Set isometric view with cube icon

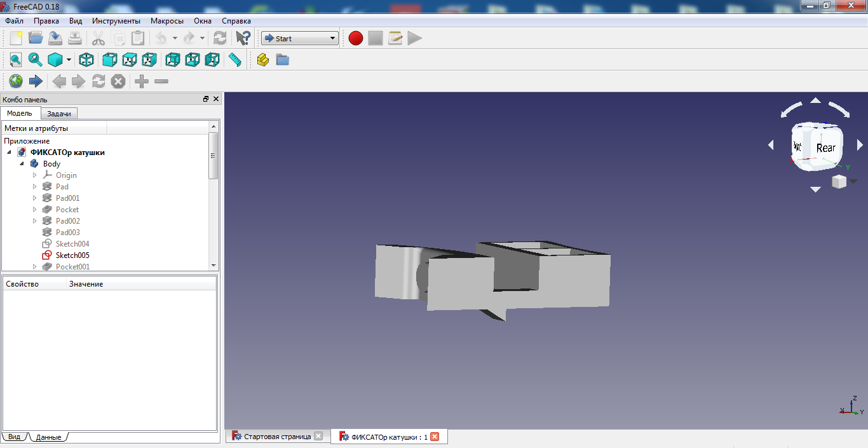(x=86, y=60)
